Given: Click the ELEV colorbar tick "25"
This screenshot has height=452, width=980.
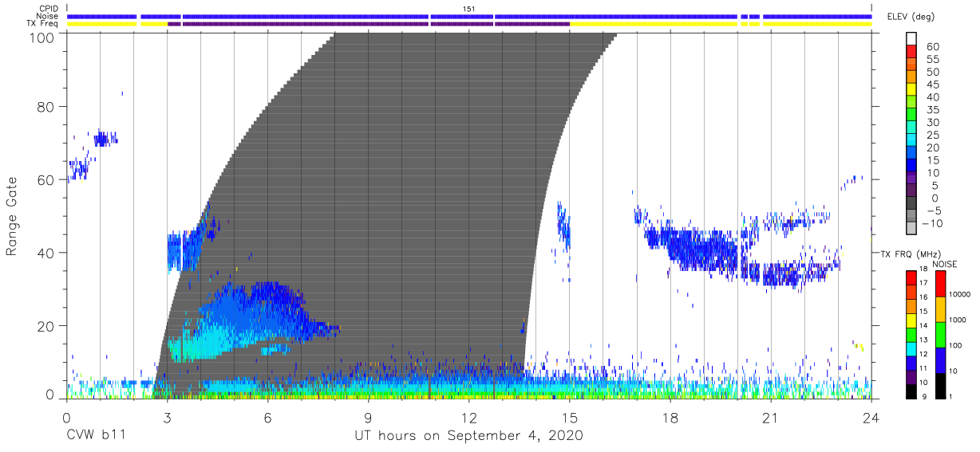Looking at the screenshot, I should [932, 136].
